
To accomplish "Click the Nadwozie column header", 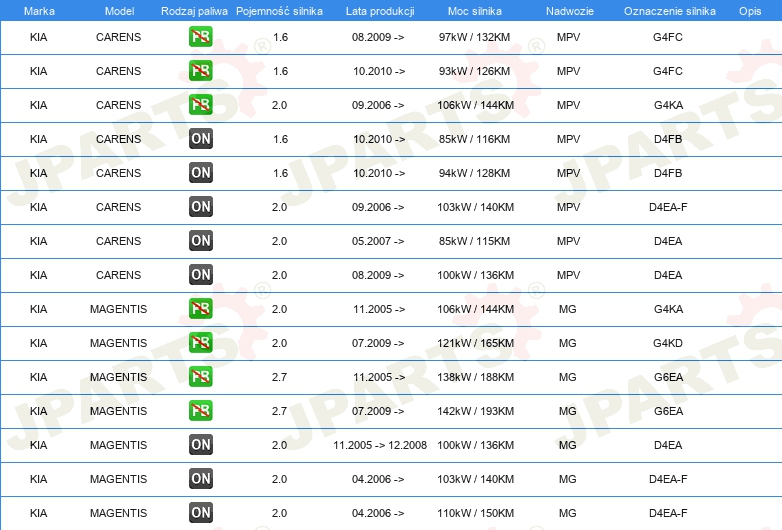I will pos(570,11).
